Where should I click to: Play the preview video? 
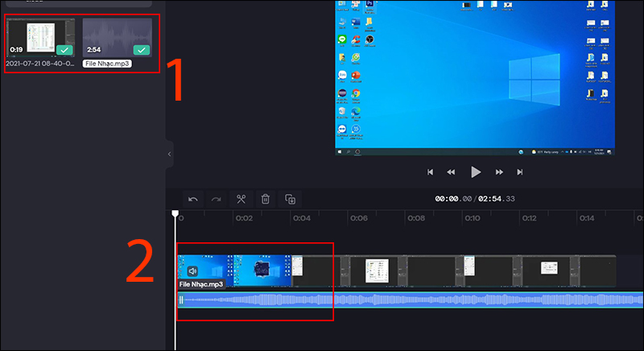click(475, 172)
